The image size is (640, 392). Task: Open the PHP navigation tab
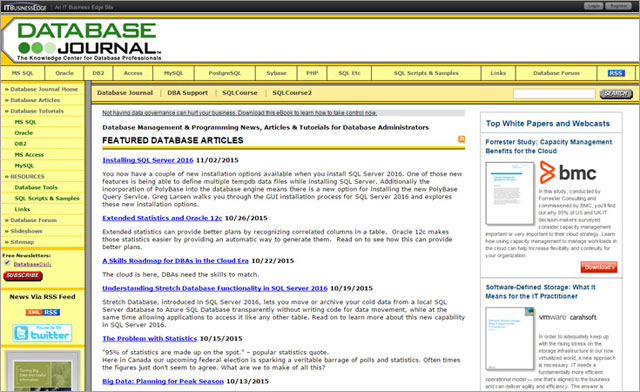coord(312,73)
